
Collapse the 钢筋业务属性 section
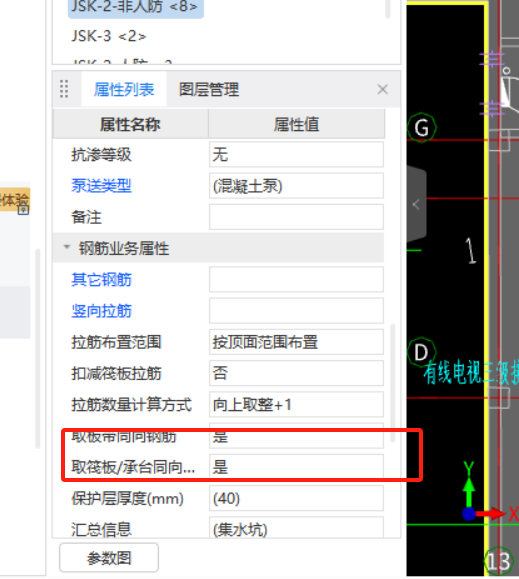67,247
